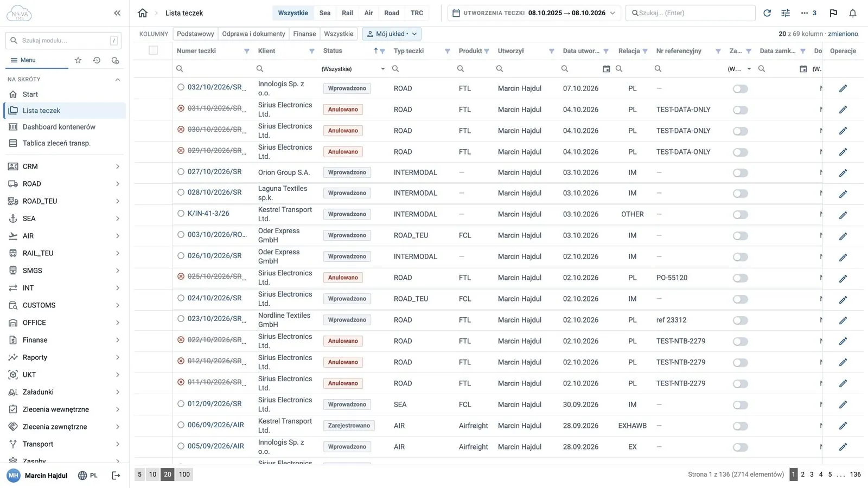This screenshot has width=868, height=488.
Task: Open the creation date range dropdown
Action: pyautogui.click(x=534, y=13)
